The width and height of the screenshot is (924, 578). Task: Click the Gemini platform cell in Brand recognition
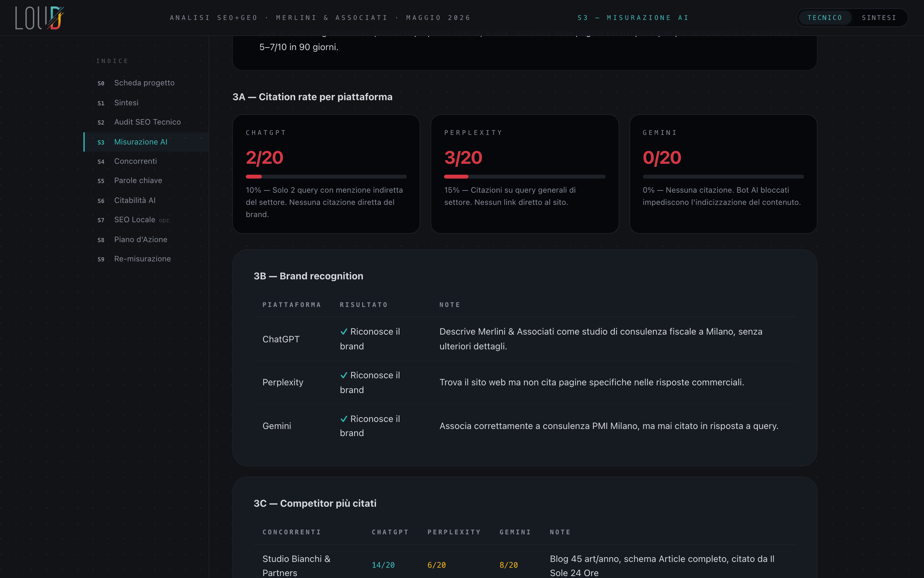[277, 426]
